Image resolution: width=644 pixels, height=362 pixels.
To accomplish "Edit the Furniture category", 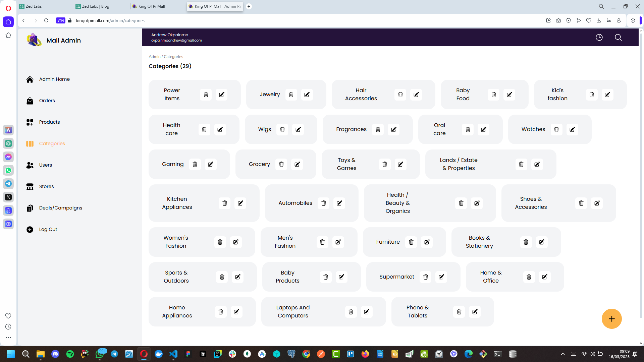I will coord(427,242).
